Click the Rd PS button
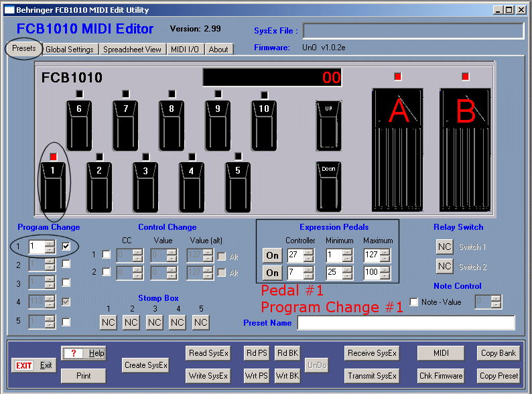 pyautogui.click(x=257, y=353)
